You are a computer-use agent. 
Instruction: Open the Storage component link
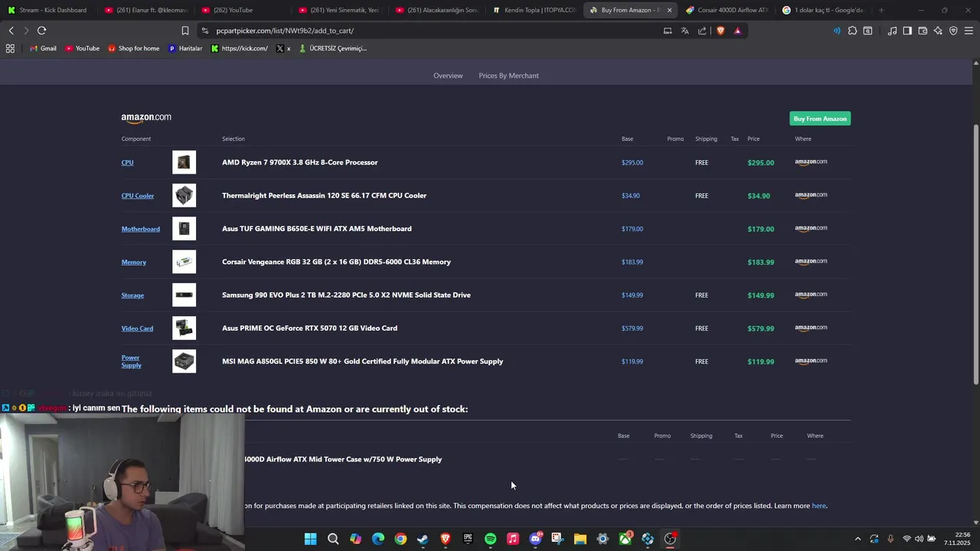click(132, 295)
